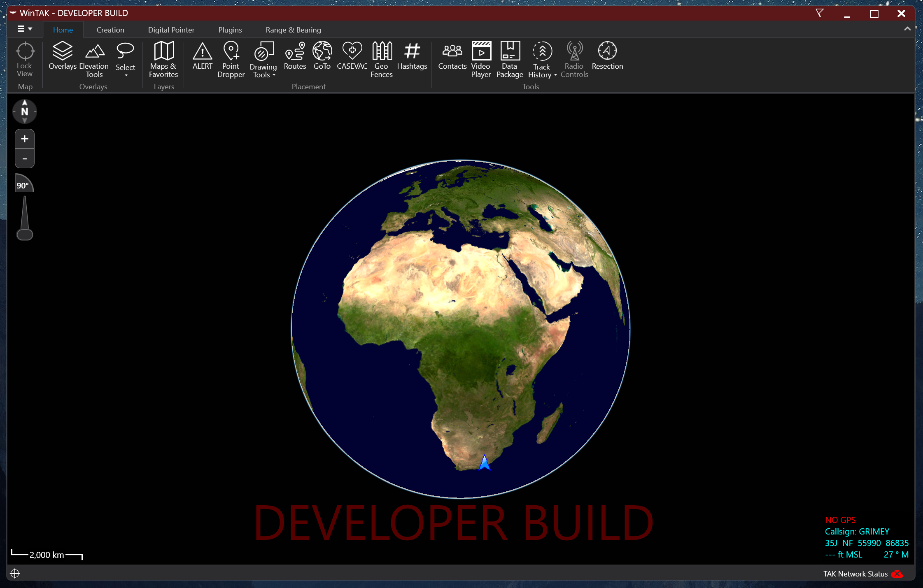923x588 pixels.
Task: Click the north compass icon
Action: pyautogui.click(x=25, y=112)
